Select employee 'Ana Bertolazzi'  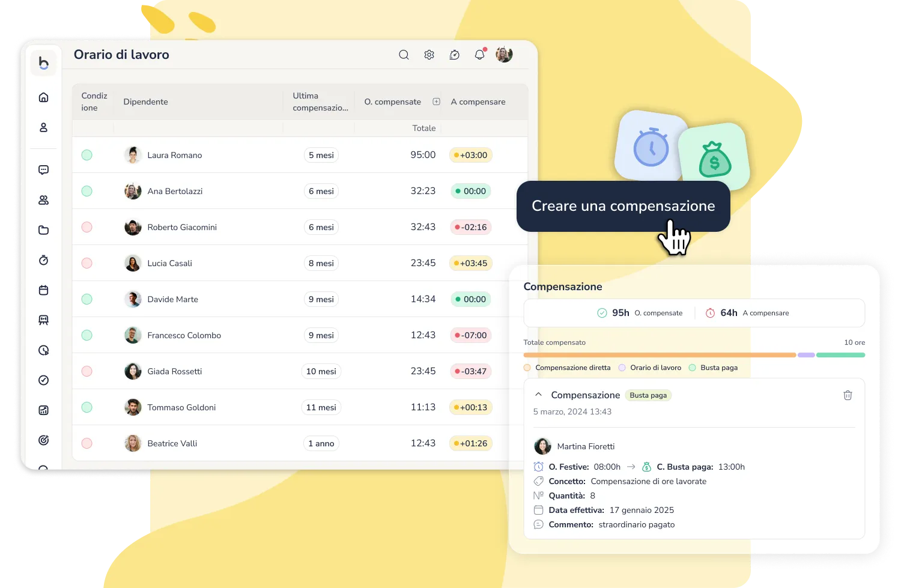[x=175, y=191]
